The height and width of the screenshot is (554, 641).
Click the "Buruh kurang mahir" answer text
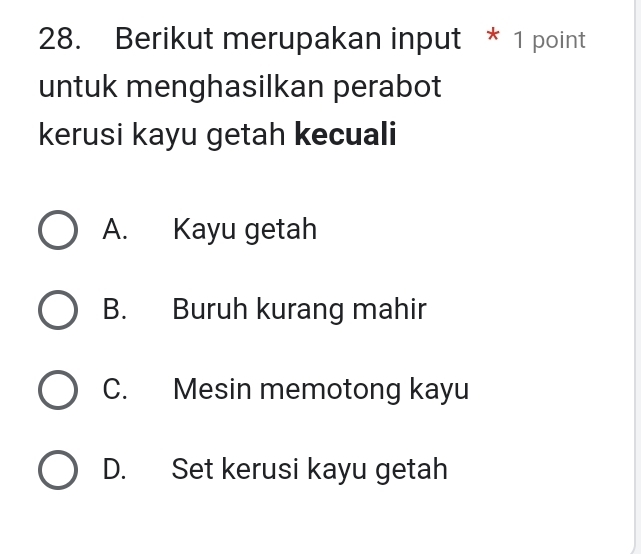click(299, 310)
